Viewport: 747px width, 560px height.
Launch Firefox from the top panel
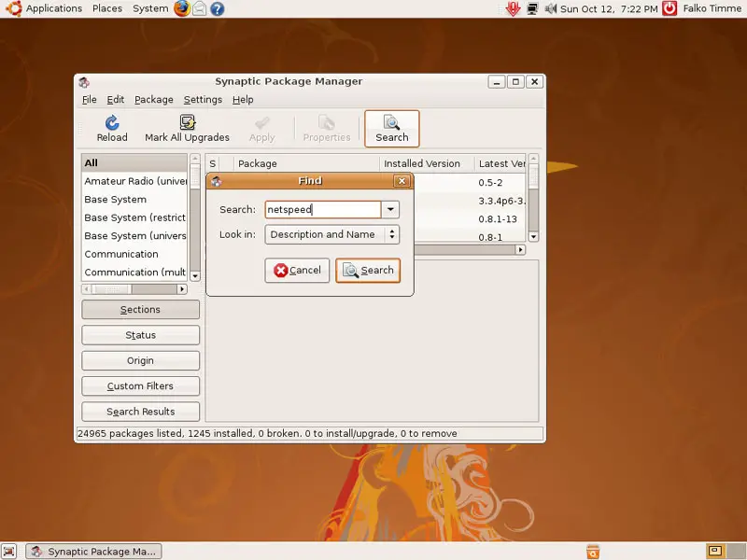coord(181,8)
